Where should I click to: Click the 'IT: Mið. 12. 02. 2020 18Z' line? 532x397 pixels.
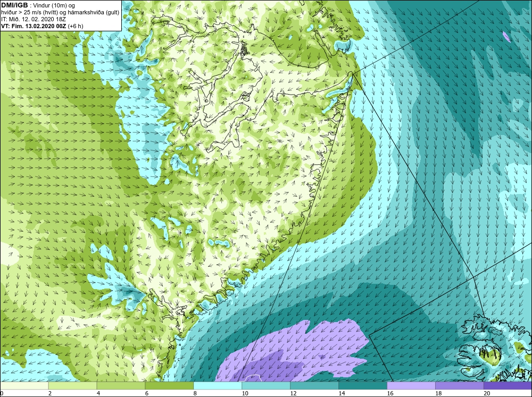point(33,19)
